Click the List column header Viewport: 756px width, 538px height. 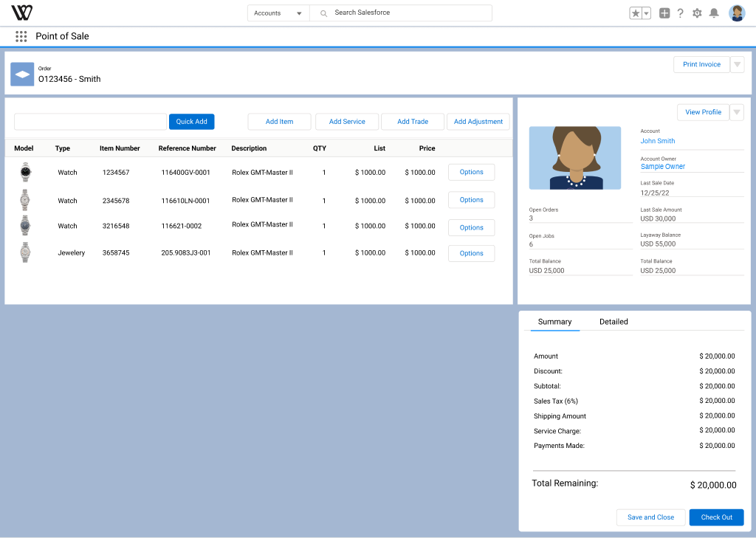[x=379, y=148]
